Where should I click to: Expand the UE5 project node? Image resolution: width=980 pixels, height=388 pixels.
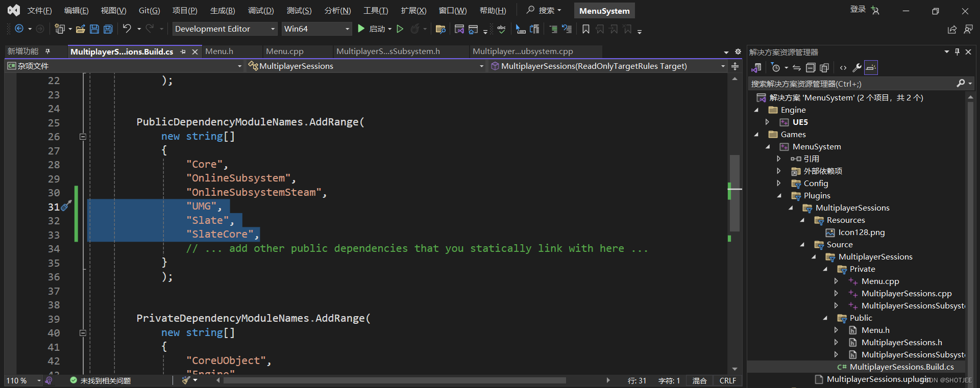coord(767,122)
